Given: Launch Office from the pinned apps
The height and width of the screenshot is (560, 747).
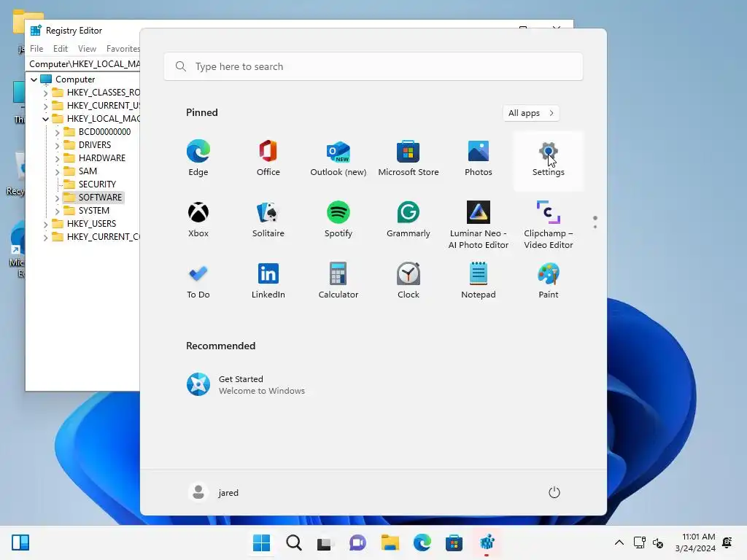Looking at the screenshot, I should [x=268, y=158].
